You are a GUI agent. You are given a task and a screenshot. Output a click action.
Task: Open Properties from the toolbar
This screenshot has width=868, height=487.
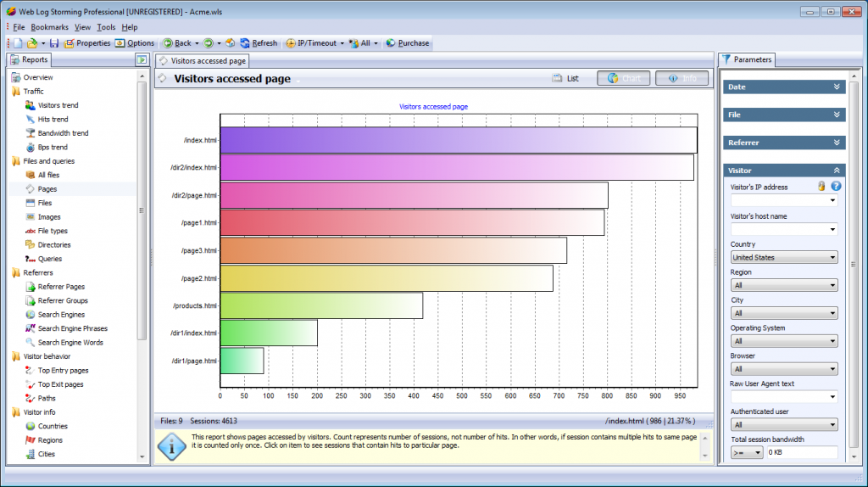[87, 43]
